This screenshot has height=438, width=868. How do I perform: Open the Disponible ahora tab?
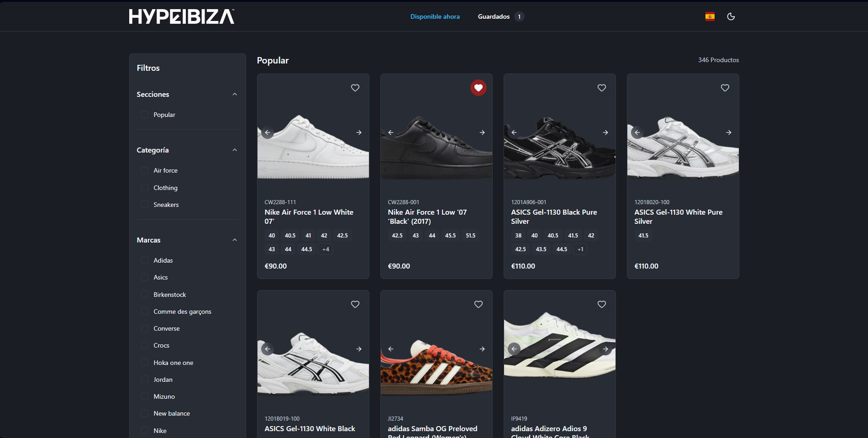[x=435, y=16]
